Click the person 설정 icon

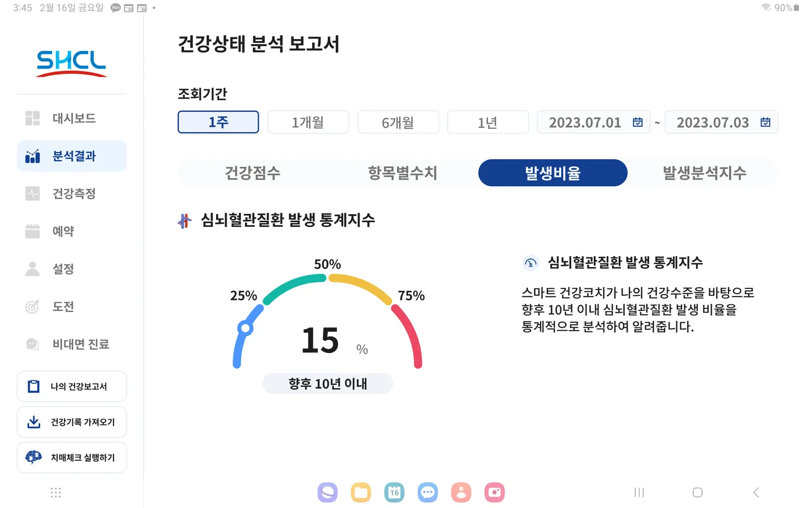[x=33, y=269]
